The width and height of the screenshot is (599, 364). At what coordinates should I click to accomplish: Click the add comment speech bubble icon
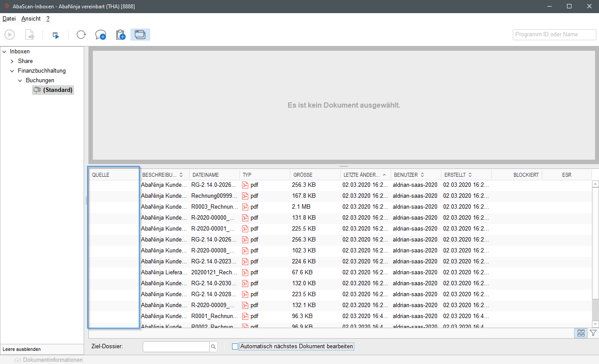point(101,35)
